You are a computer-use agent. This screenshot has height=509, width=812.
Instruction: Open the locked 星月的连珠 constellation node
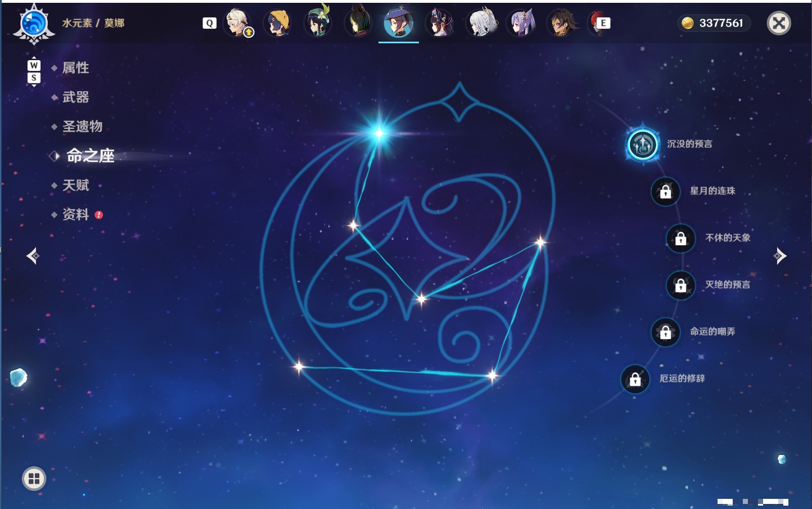pyautogui.click(x=665, y=192)
